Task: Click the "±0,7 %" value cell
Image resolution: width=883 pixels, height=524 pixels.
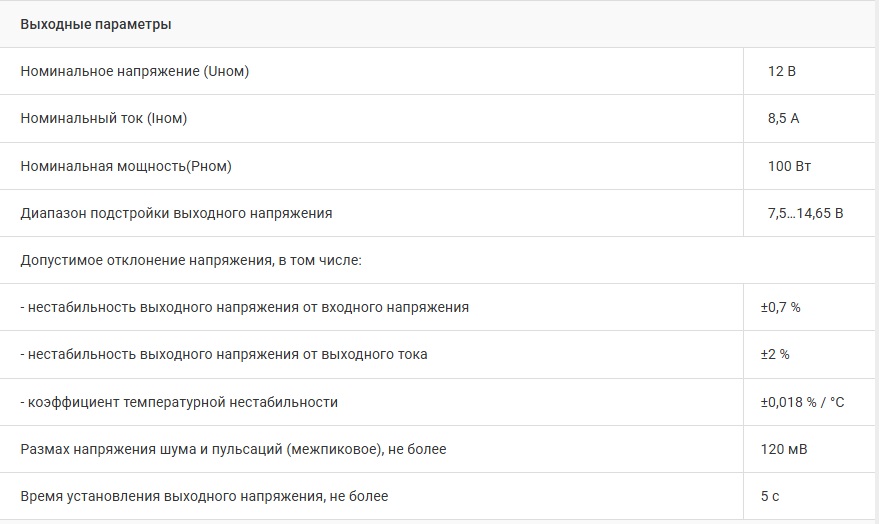Action: pos(780,307)
